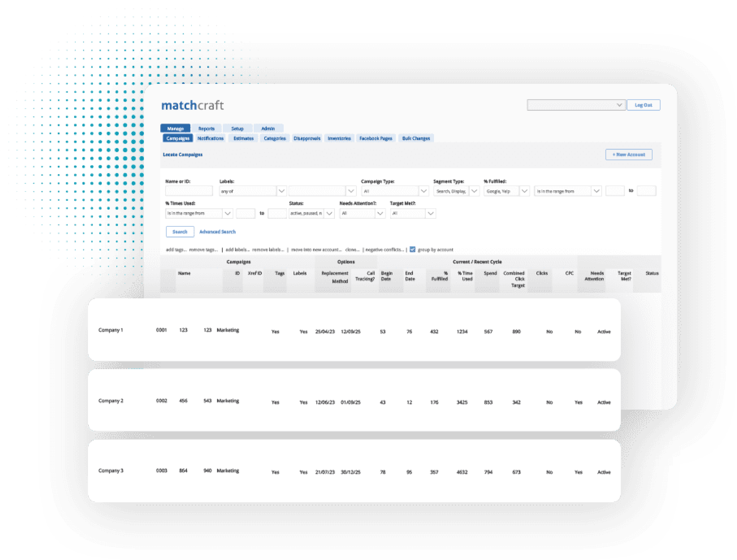The width and height of the screenshot is (737, 560).
Task: Click value 3425 in Company 2 row
Action: pos(462,402)
